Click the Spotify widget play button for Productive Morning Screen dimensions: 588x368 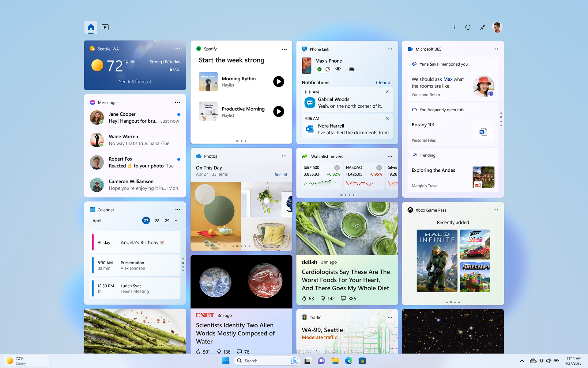pos(278,111)
